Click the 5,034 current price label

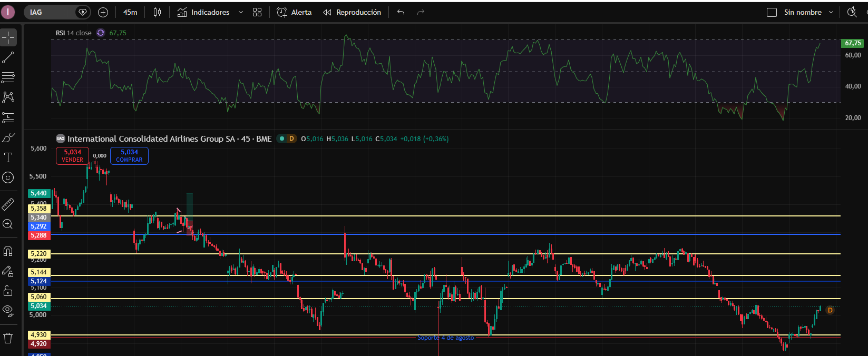[38, 306]
